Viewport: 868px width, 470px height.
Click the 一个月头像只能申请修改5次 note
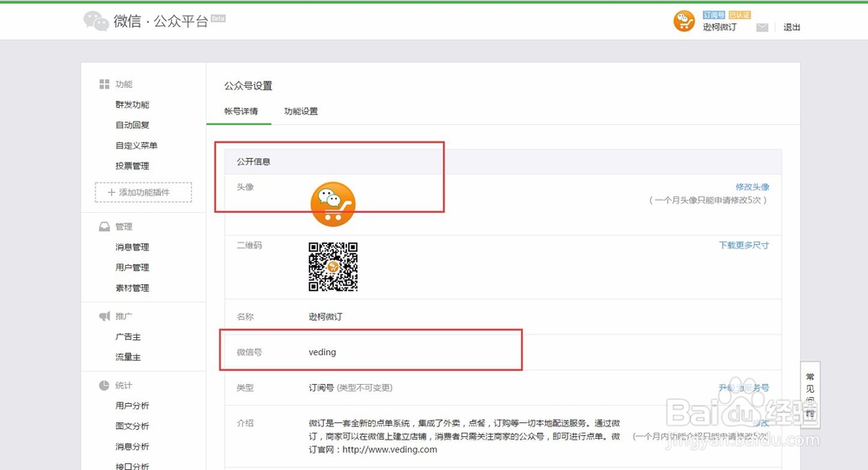coord(708,200)
